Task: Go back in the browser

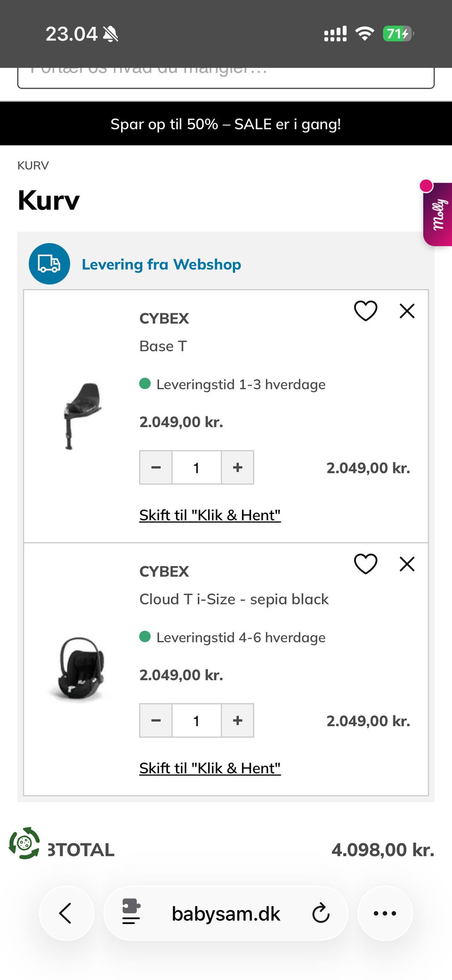Action: [x=66, y=913]
